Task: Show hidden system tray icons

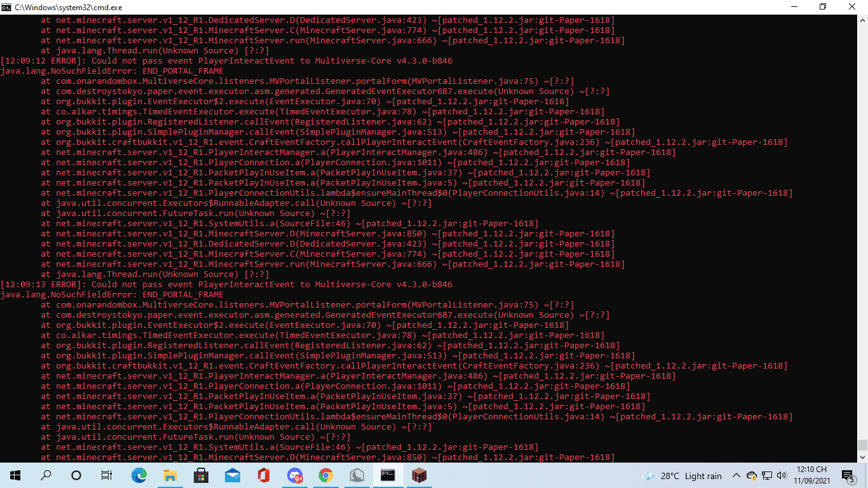Action: click(x=736, y=475)
